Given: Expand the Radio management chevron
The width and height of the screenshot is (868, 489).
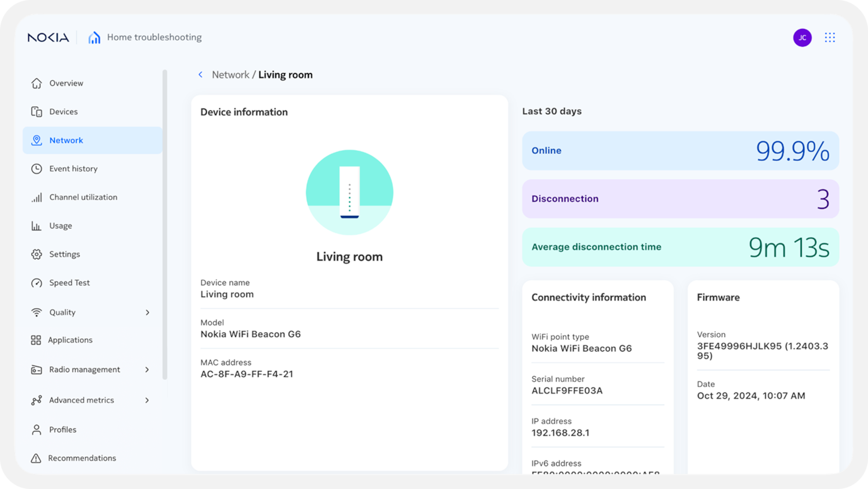Looking at the screenshot, I should 148,370.
